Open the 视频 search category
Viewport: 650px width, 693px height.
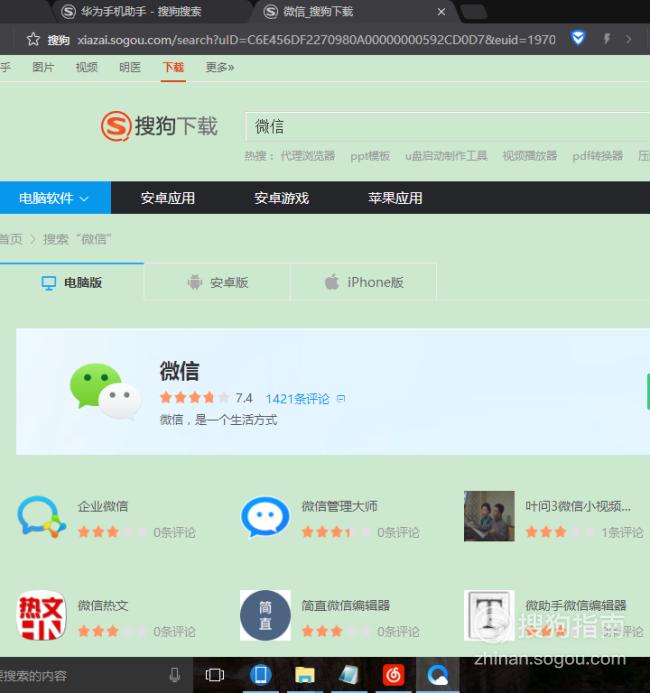click(x=86, y=67)
